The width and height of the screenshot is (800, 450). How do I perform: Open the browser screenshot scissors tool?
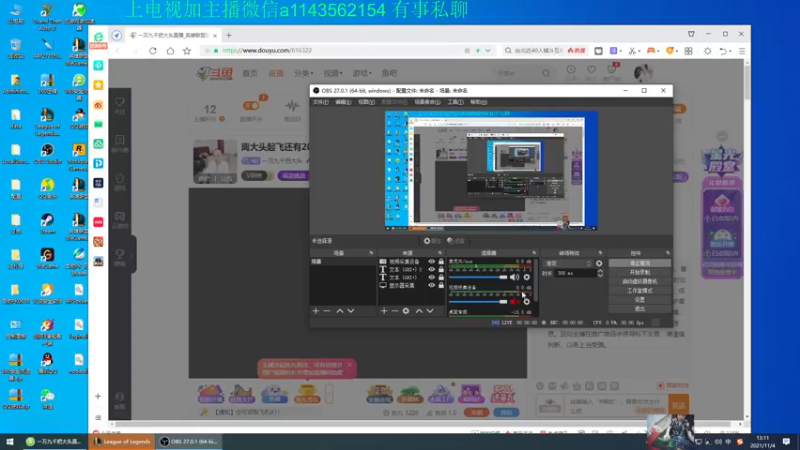(632, 51)
